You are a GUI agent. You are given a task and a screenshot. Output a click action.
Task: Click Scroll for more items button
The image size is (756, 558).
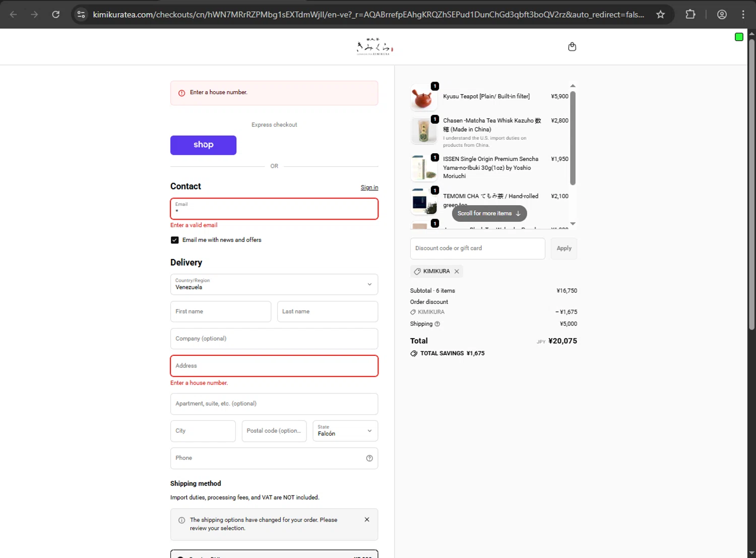(x=489, y=213)
